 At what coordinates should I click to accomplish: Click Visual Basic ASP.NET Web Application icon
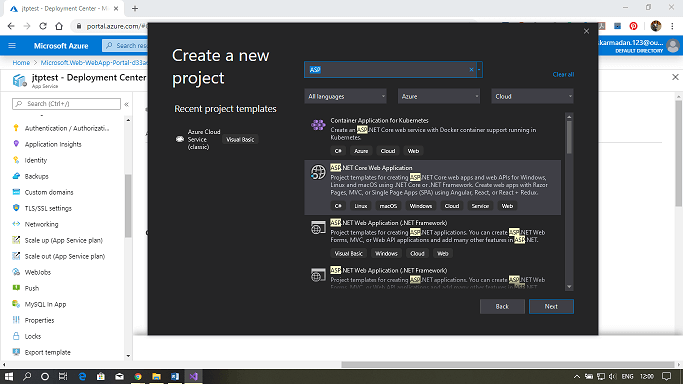point(318,228)
